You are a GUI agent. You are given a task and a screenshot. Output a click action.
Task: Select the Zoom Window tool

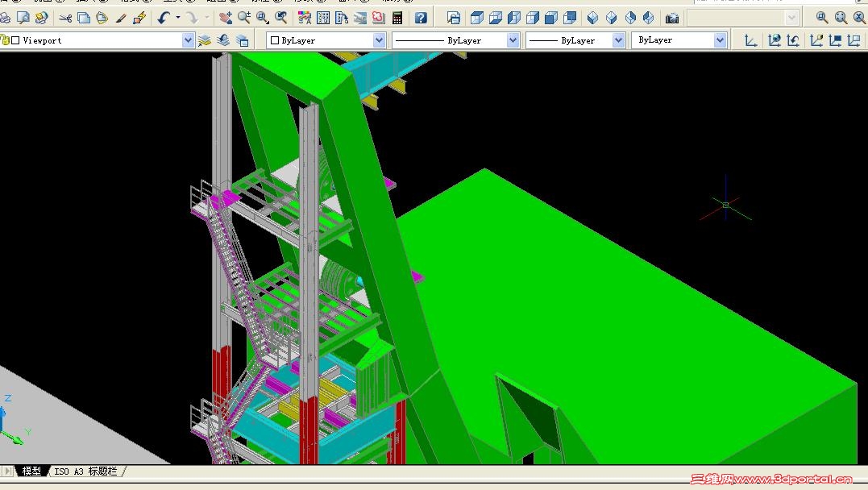[x=263, y=19]
